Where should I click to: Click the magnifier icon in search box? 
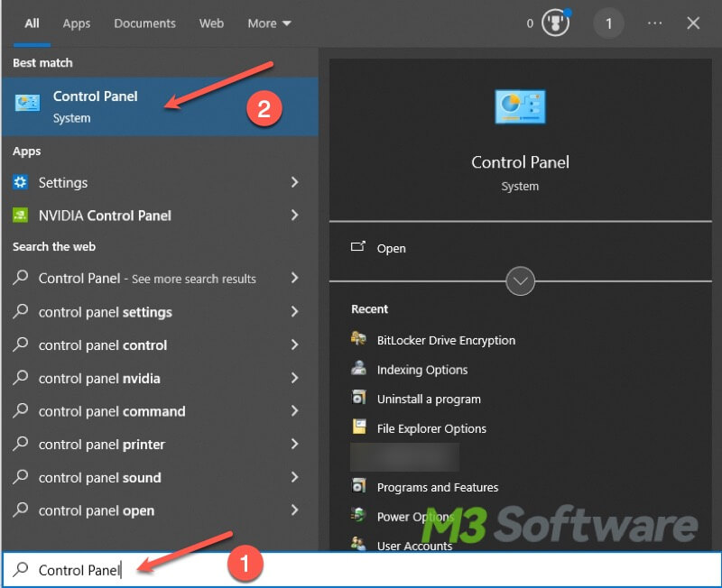coord(20,569)
